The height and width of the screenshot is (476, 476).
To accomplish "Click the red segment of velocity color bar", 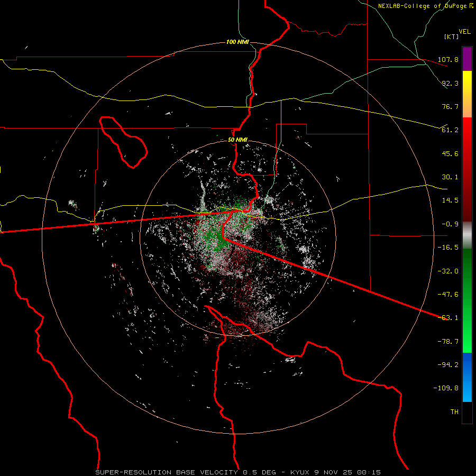I will (x=467, y=169).
